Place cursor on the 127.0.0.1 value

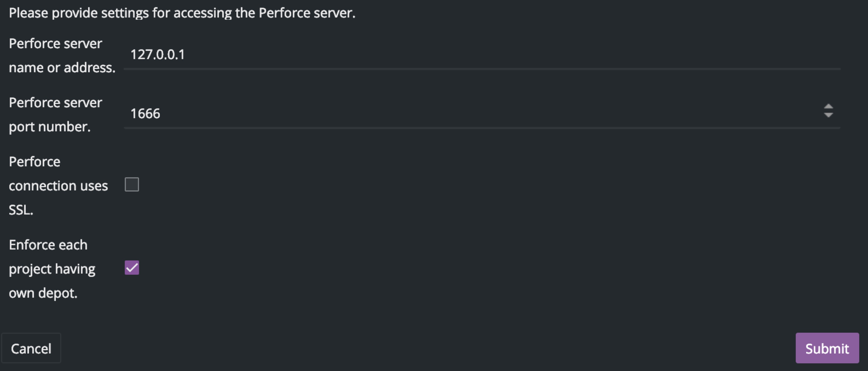[x=158, y=55]
